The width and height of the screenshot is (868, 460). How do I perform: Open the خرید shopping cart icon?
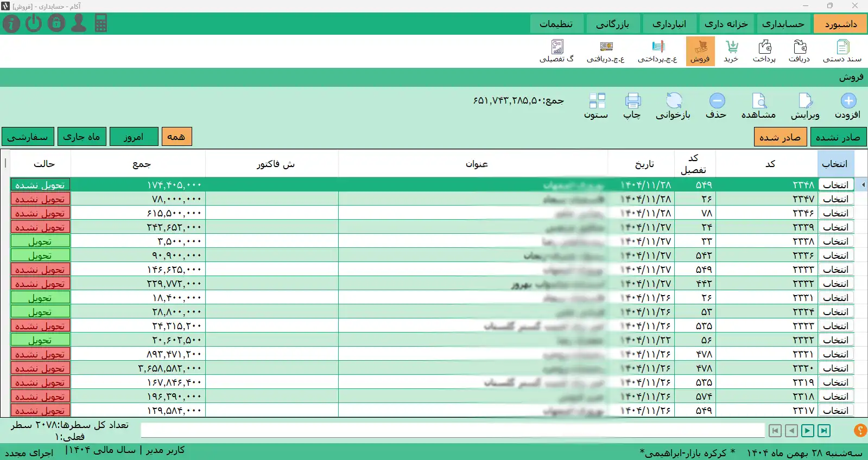731,52
